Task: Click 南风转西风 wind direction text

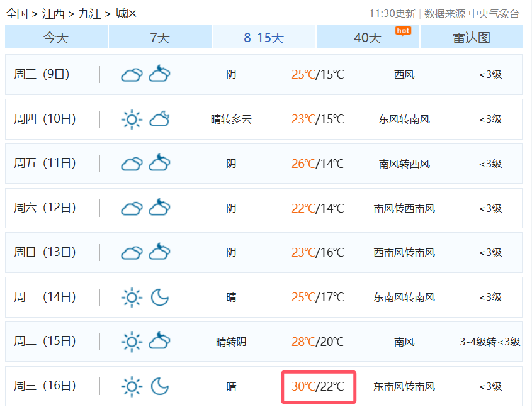Action: click(x=404, y=164)
